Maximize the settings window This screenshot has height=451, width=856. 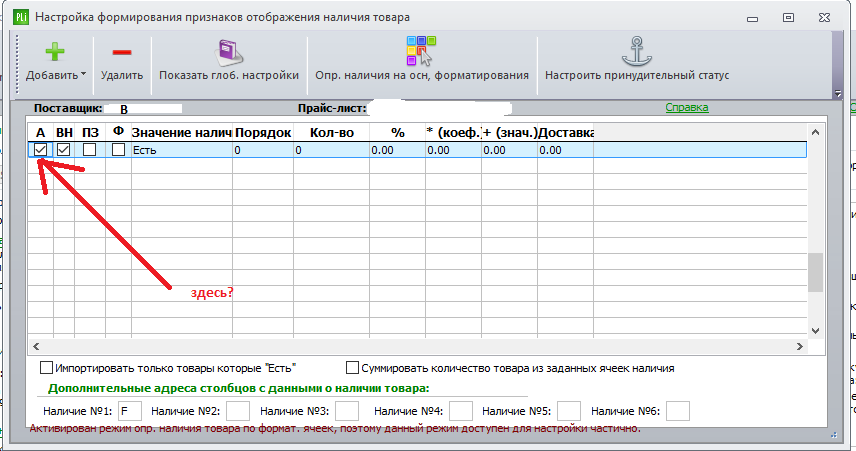788,17
